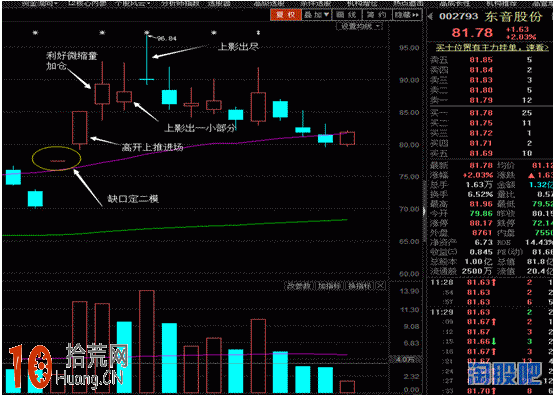Image resolution: width=553 pixels, height=395 pixels.
Task: Click the 净资产 value 6.73
Action: coord(484,242)
